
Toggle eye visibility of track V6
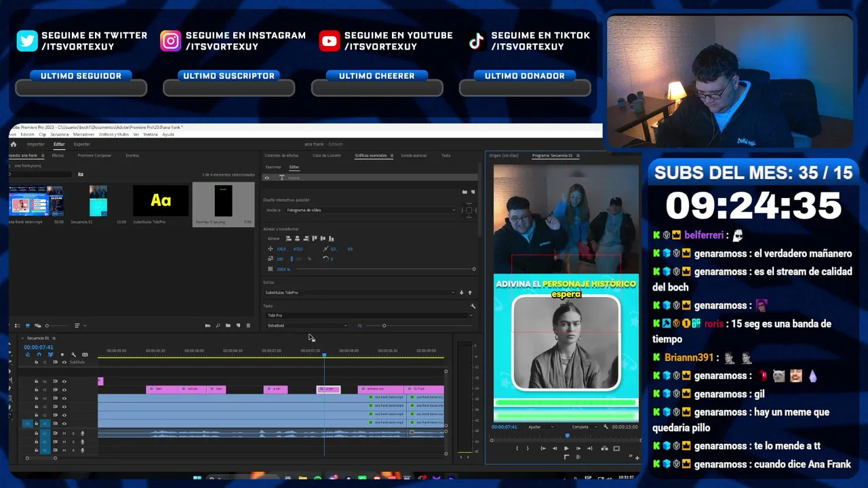pos(64,382)
